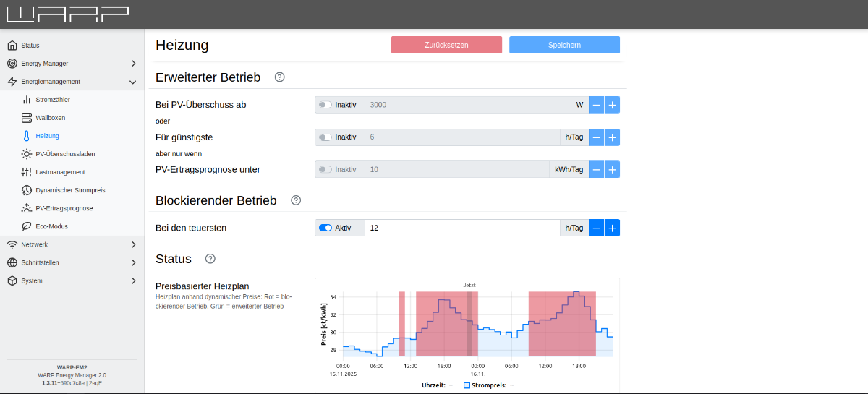Click the Zurücksetzen button
The height and width of the screenshot is (394, 868).
(x=446, y=45)
